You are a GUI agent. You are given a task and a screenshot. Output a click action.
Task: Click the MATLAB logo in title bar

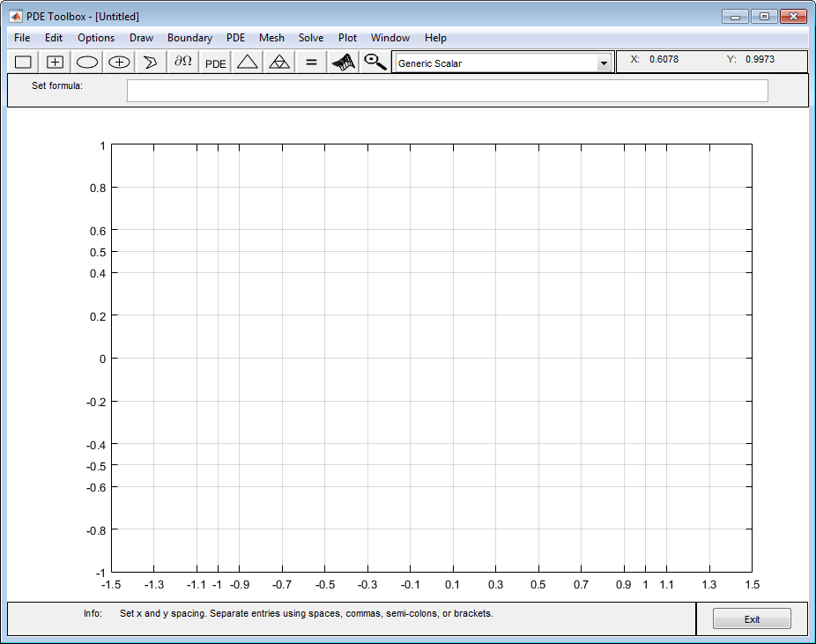click(x=16, y=16)
